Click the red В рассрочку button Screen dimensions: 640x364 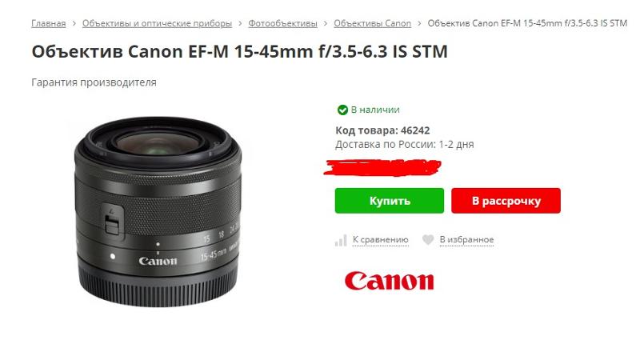click(x=506, y=200)
